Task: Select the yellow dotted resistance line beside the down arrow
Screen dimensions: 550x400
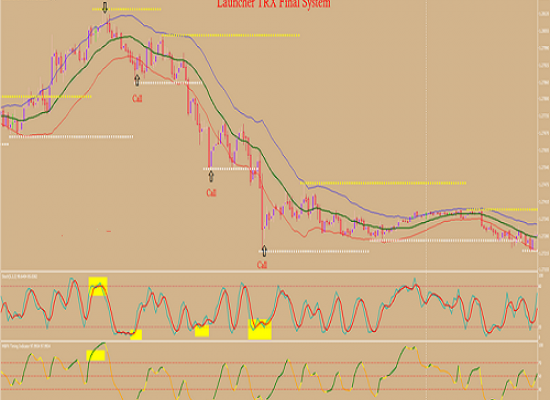Action: tap(127, 9)
